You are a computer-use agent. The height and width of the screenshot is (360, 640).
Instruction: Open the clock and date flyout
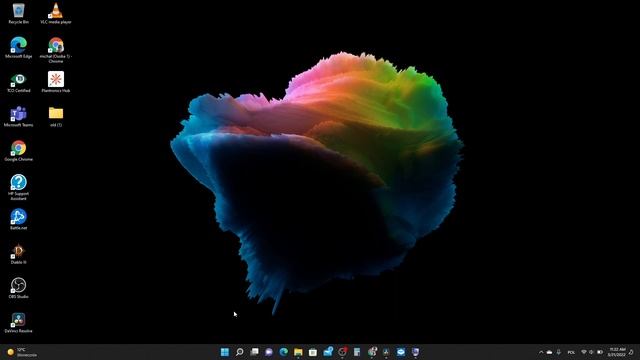click(x=617, y=352)
